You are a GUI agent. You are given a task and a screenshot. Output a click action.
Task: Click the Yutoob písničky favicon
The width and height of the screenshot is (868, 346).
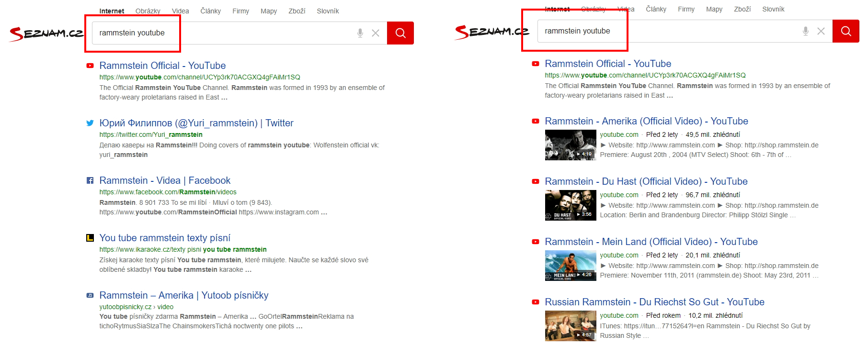[x=90, y=295]
